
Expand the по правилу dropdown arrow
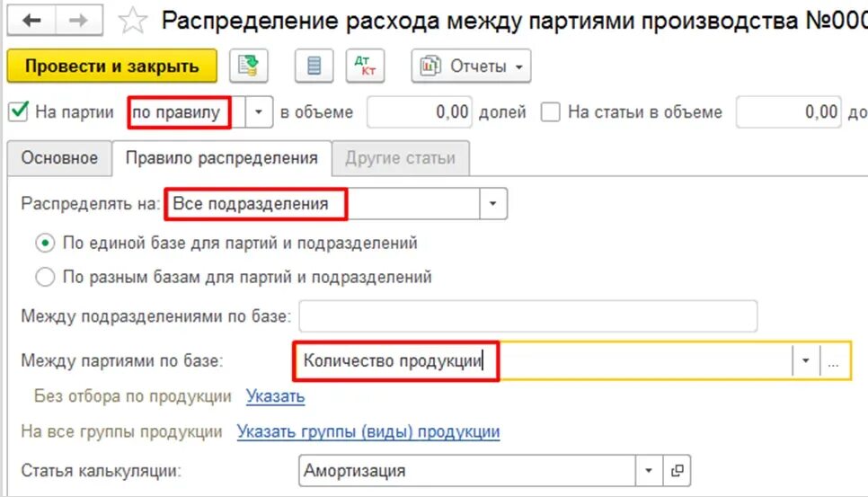coord(259,112)
